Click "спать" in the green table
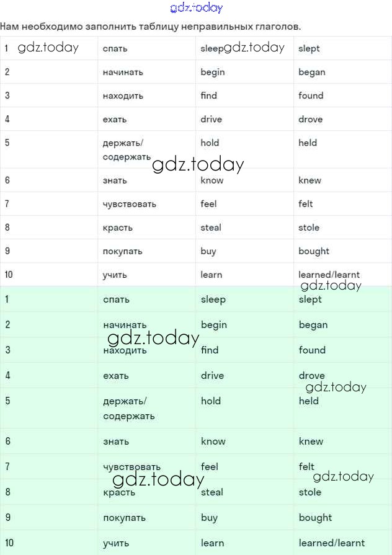 (116, 300)
